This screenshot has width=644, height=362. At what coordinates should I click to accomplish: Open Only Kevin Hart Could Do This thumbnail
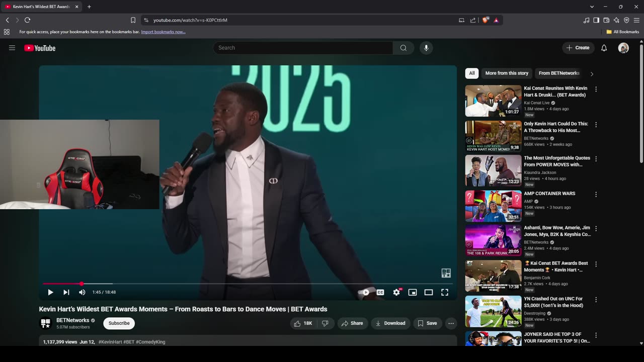point(493,136)
